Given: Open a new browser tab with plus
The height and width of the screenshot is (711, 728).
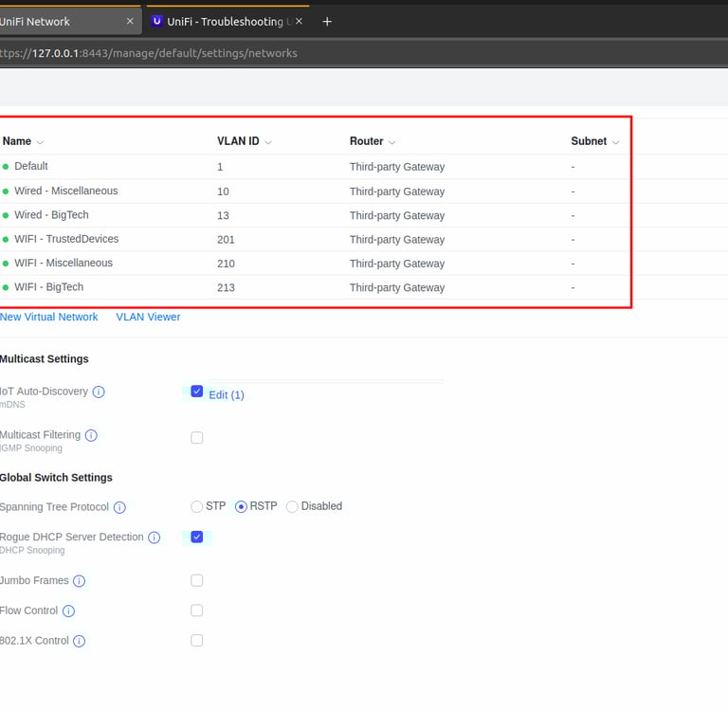Looking at the screenshot, I should point(327,22).
